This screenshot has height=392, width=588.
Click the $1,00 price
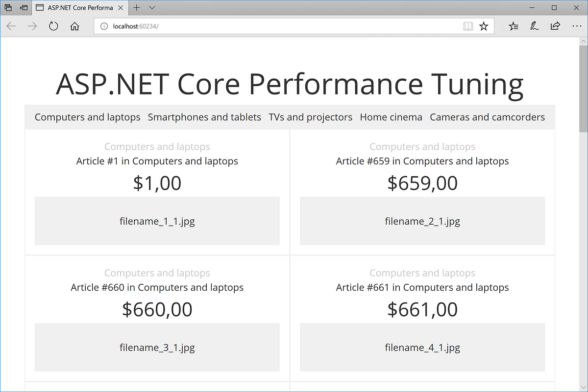[157, 184]
